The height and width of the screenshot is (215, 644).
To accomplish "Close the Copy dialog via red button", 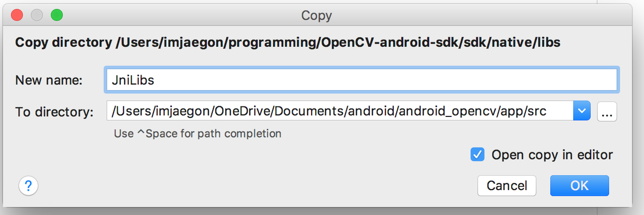I will [17, 15].
